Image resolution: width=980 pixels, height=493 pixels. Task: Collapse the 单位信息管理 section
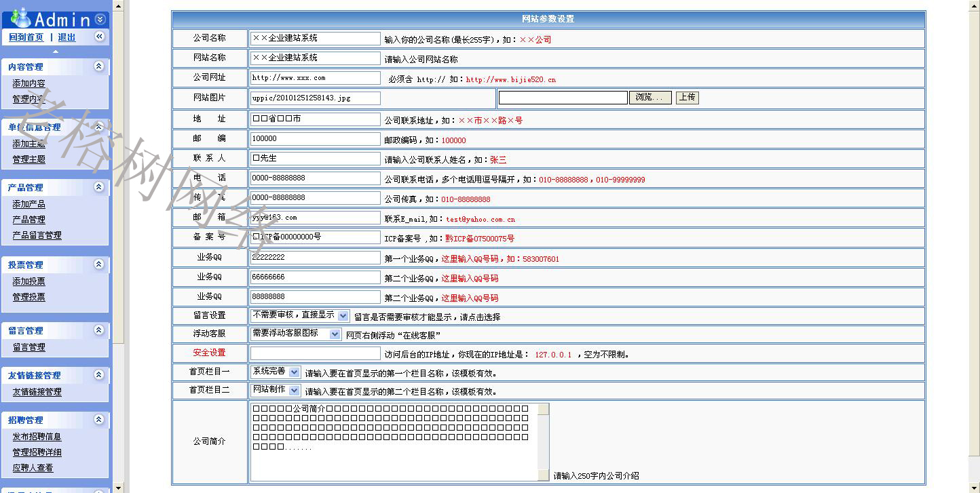(98, 126)
